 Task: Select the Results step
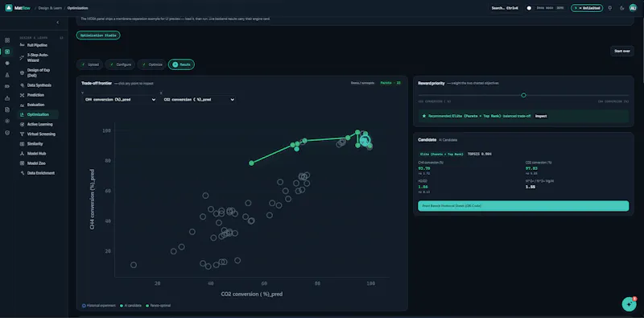[x=181, y=64]
